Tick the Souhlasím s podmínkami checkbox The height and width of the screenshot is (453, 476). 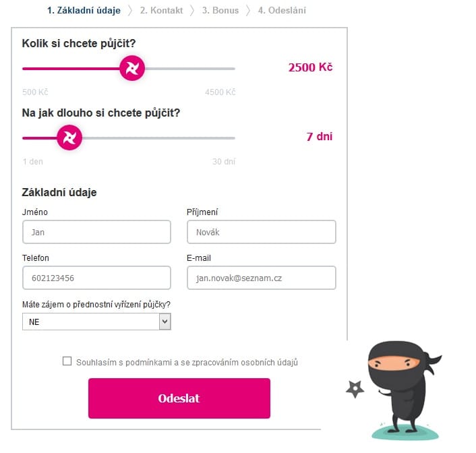[67, 361]
